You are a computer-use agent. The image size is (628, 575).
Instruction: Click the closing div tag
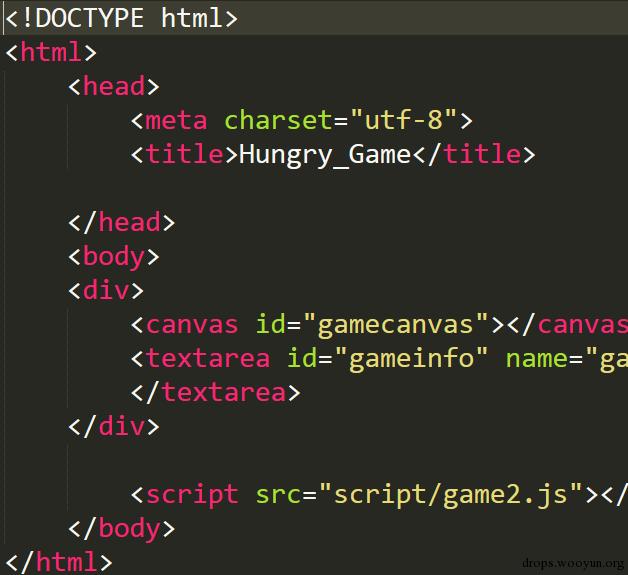[x=114, y=426]
